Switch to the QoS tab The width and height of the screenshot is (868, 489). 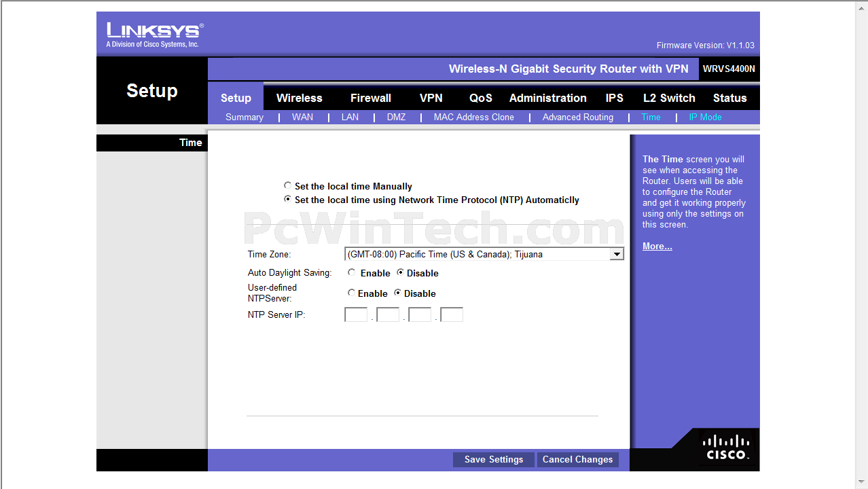pos(481,98)
